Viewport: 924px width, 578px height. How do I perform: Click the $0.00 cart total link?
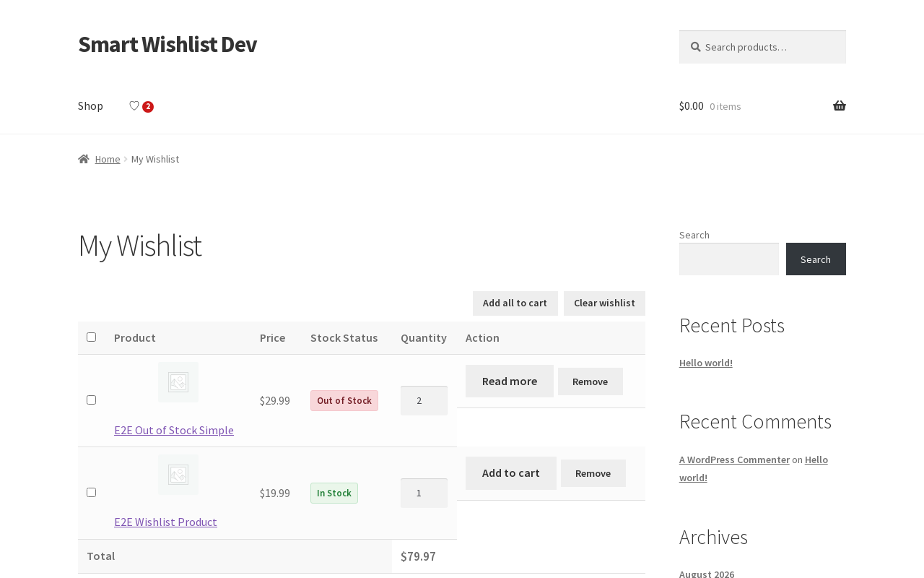[x=692, y=106]
